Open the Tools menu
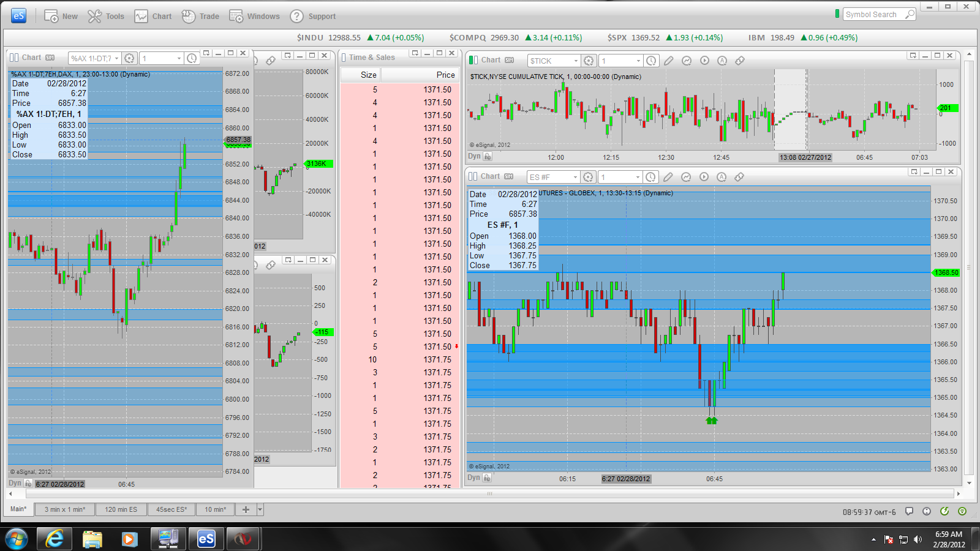980x551 pixels. click(106, 17)
